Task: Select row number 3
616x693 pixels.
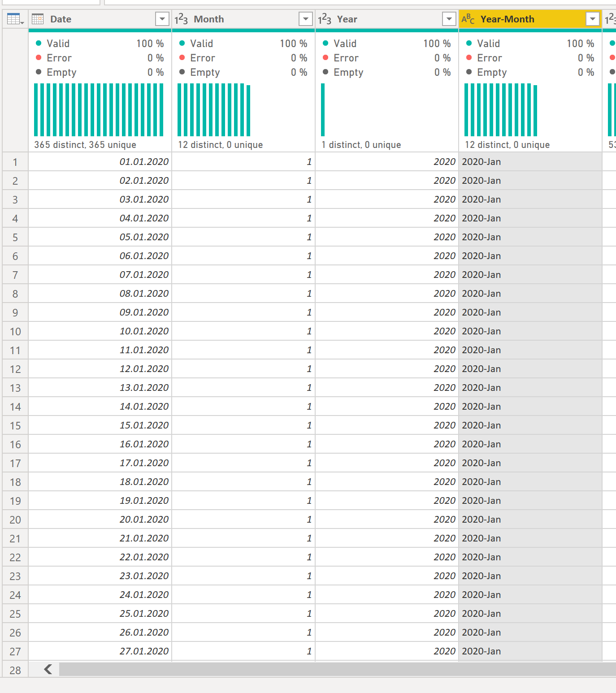Action: [x=15, y=199]
